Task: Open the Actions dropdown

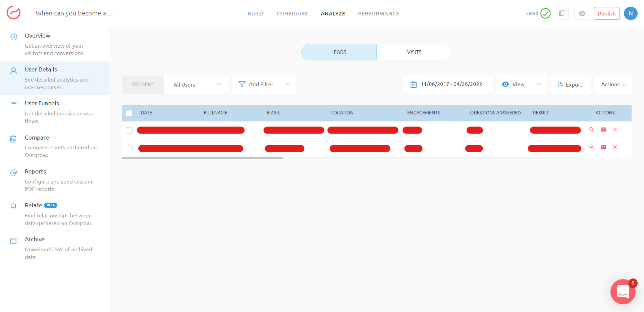Action: pyautogui.click(x=613, y=85)
